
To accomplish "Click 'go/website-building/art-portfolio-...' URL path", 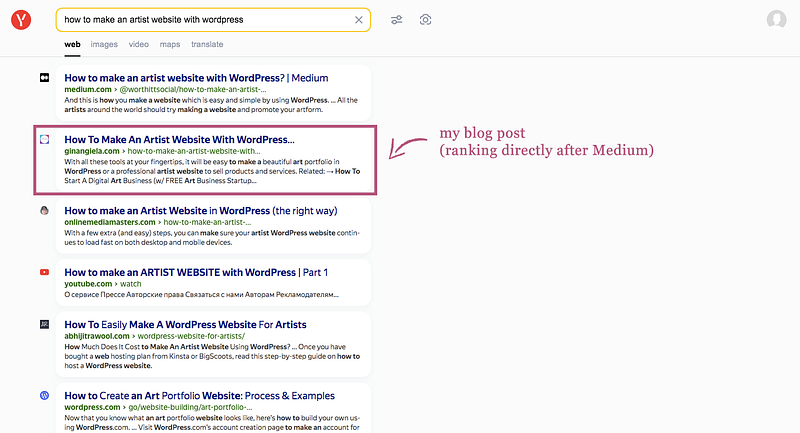I will [x=190, y=407].
